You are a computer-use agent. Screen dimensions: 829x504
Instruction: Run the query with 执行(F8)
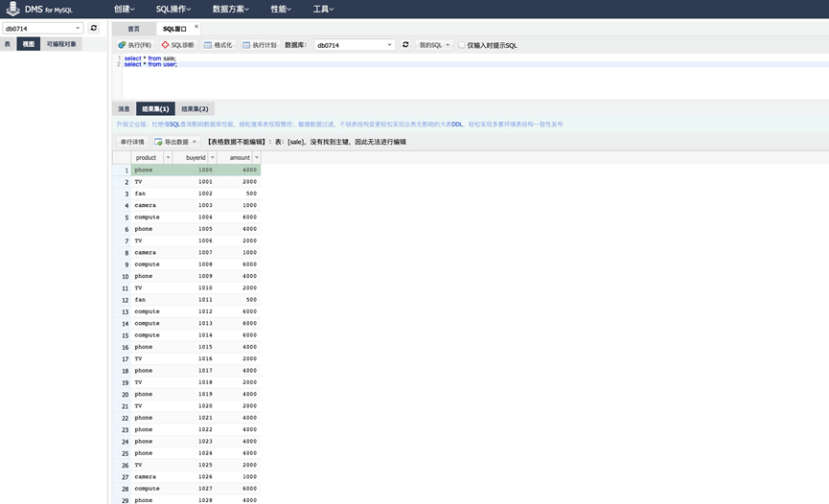[x=135, y=45]
